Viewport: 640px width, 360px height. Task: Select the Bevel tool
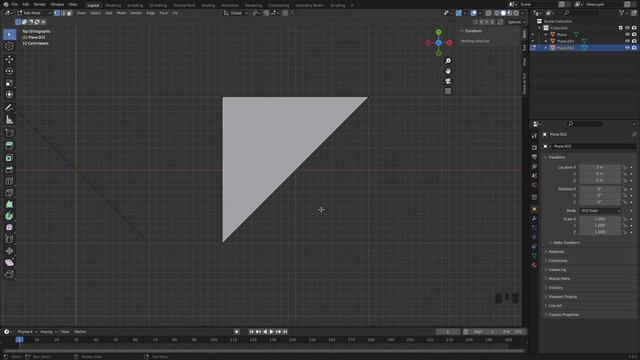[9, 169]
